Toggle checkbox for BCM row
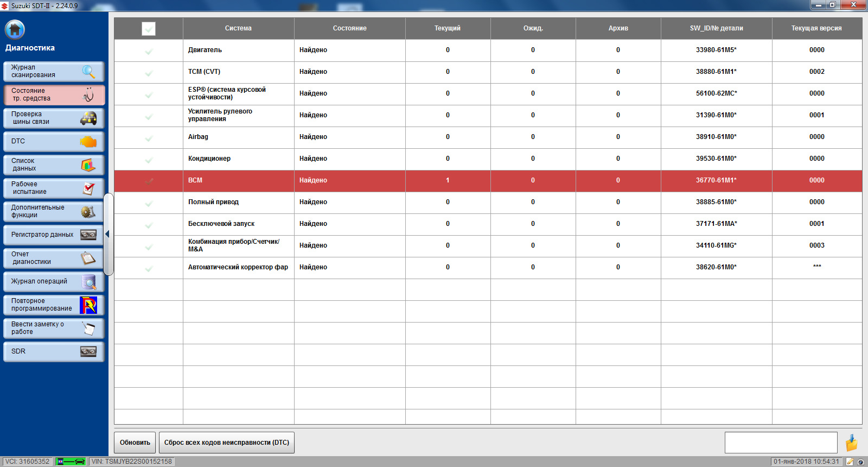This screenshot has width=868, height=467. coord(149,181)
